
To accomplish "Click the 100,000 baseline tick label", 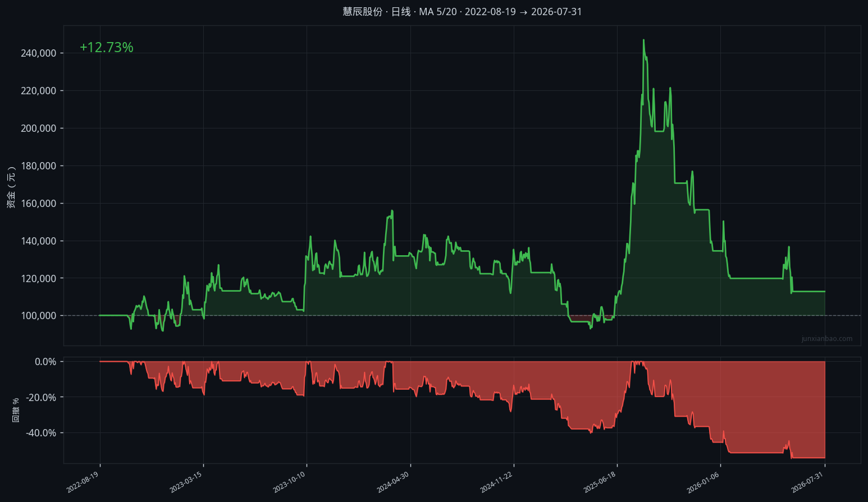I will pyautogui.click(x=39, y=316).
